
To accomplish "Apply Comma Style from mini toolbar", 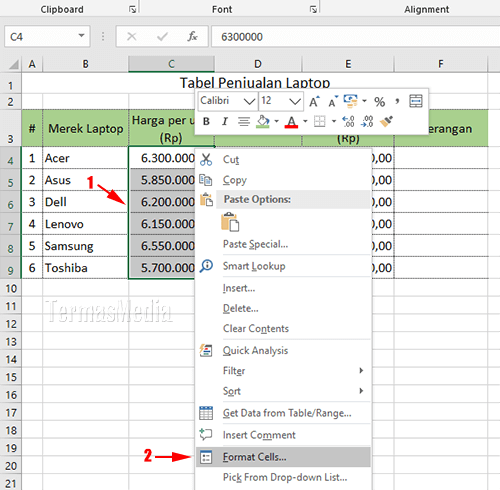I will 397,101.
